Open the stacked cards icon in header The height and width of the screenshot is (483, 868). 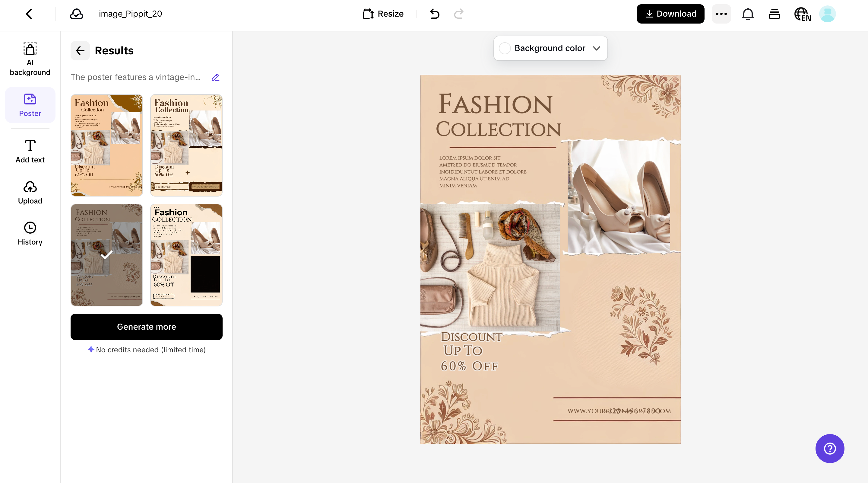click(774, 14)
